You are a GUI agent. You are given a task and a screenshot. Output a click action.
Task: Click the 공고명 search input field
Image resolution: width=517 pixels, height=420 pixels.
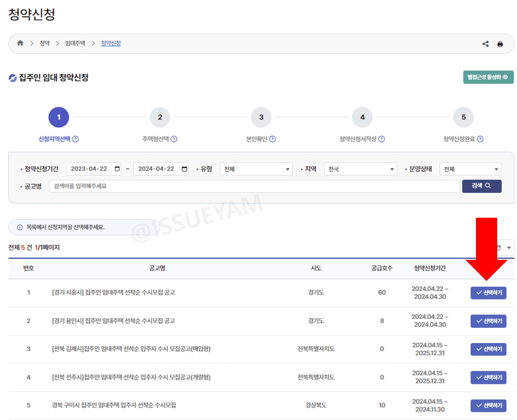pyautogui.click(x=254, y=186)
